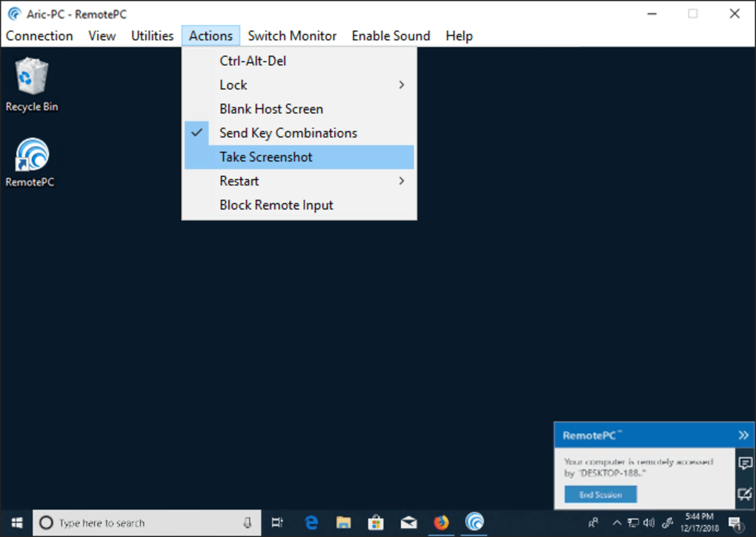756x537 pixels.
Task: Select the whiteboard annotation icon in RemotePC panel
Action: coord(745,491)
